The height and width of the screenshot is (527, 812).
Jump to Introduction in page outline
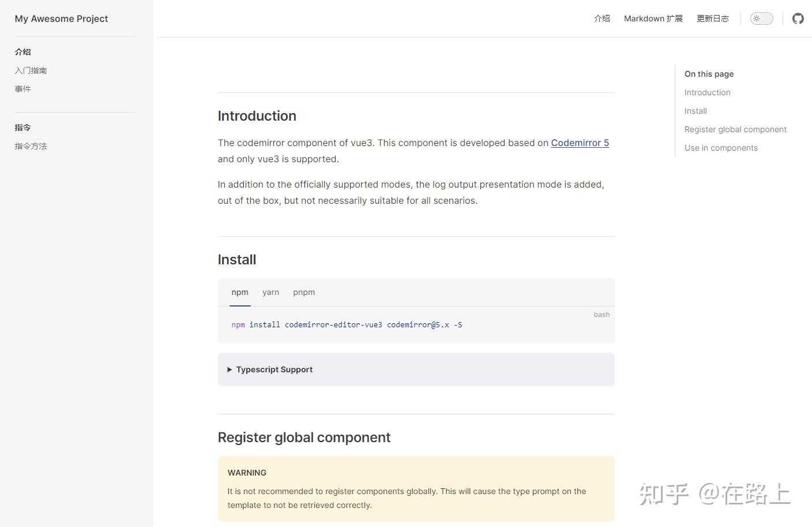click(x=708, y=92)
